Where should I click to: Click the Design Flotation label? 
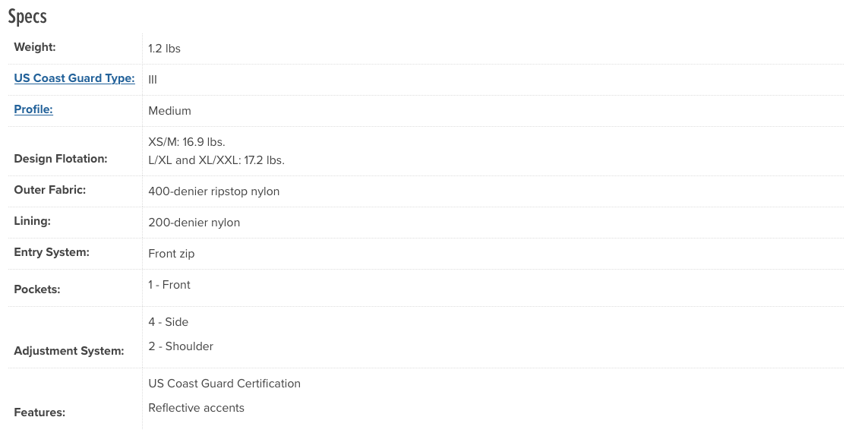[61, 159]
